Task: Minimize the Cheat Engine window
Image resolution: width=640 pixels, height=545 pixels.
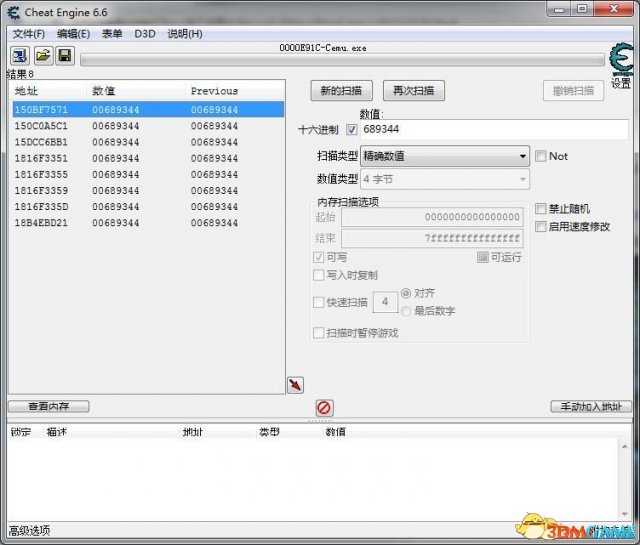Action: pyautogui.click(x=559, y=9)
